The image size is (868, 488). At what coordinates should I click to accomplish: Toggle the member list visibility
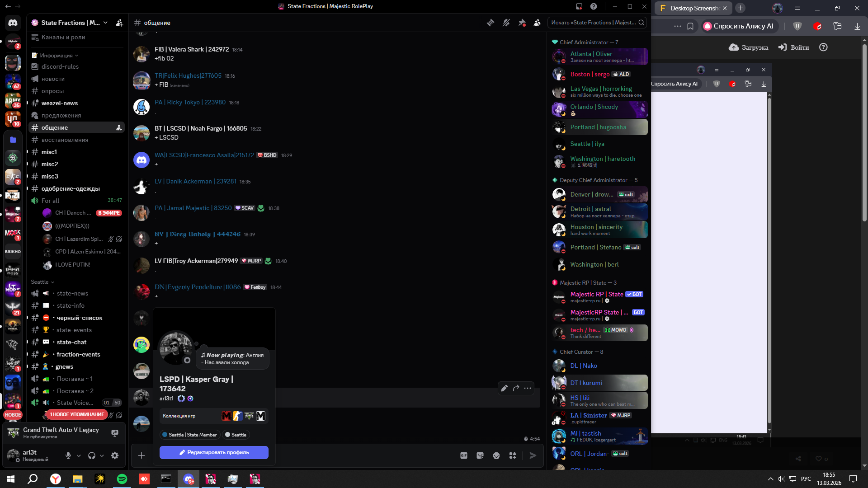click(x=537, y=23)
